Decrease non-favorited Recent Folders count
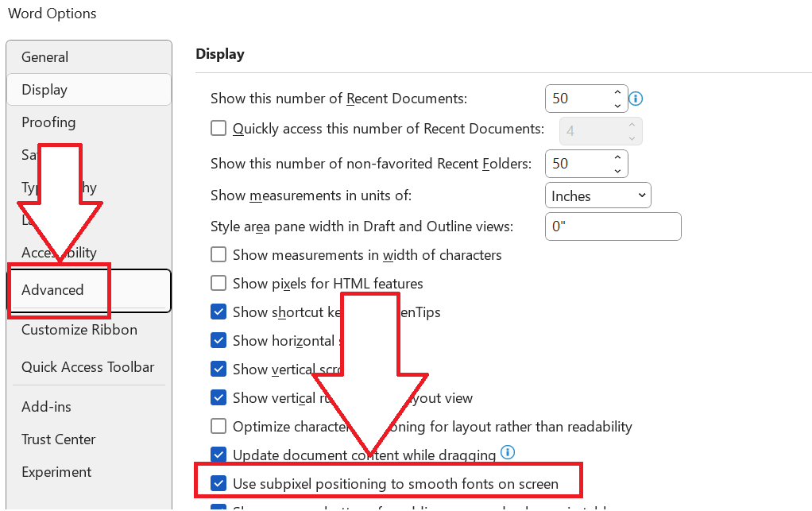812x511 pixels. coord(617,170)
